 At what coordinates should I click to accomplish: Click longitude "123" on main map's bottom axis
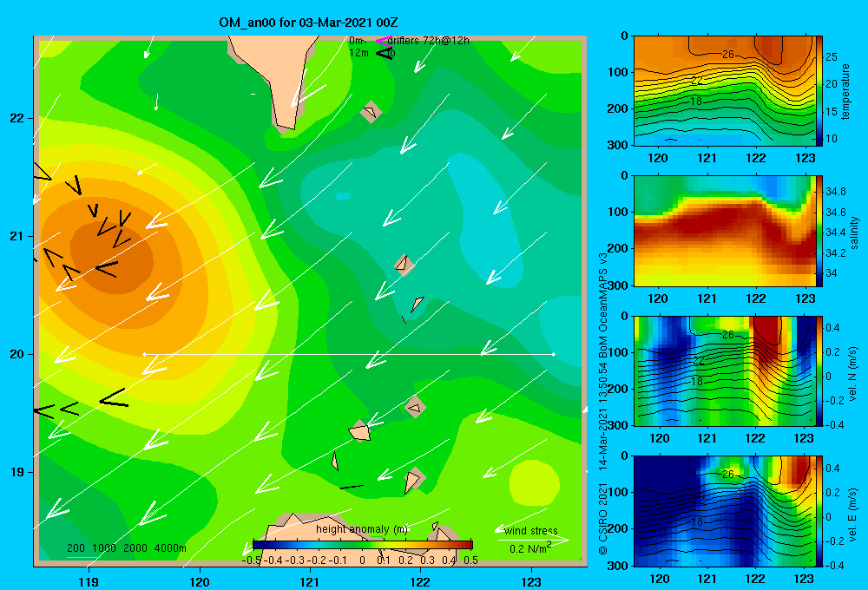point(531,581)
